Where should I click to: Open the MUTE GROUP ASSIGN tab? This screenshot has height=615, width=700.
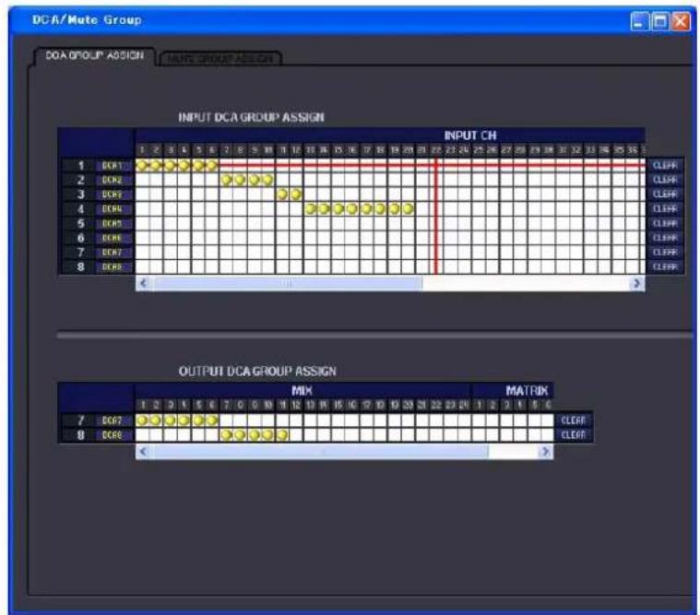[219, 58]
